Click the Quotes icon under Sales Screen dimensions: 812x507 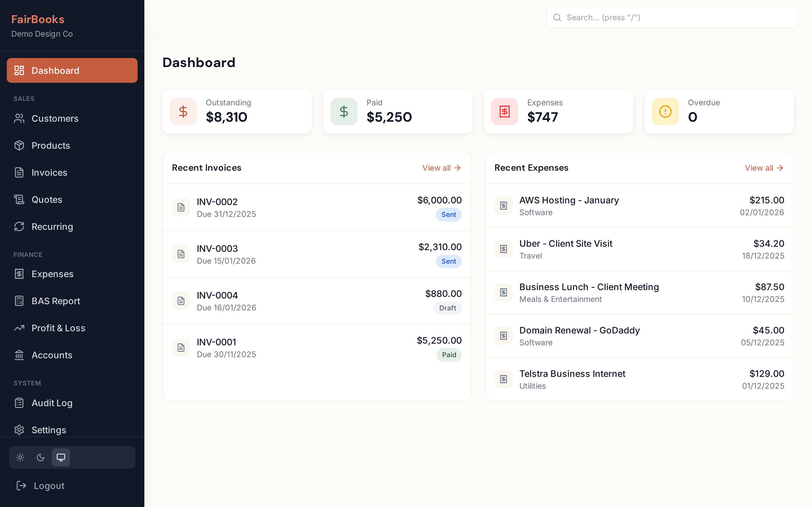click(x=19, y=199)
